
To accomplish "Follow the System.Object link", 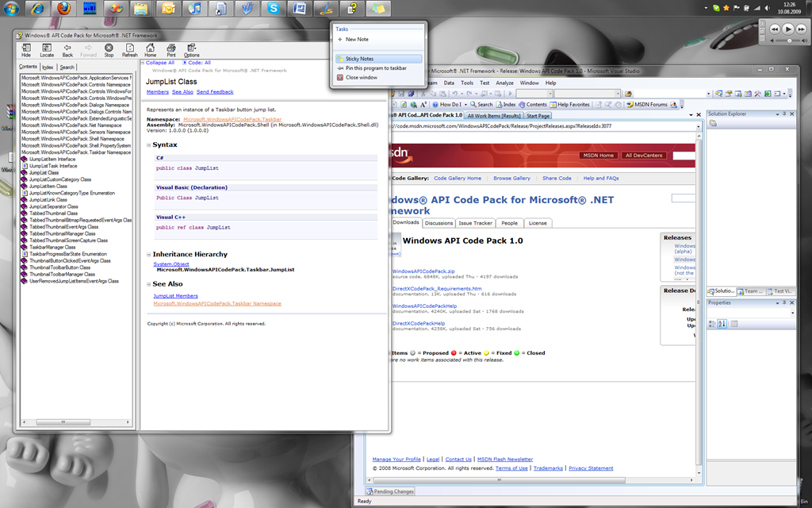I will pyautogui.click(x=171, y=264).
